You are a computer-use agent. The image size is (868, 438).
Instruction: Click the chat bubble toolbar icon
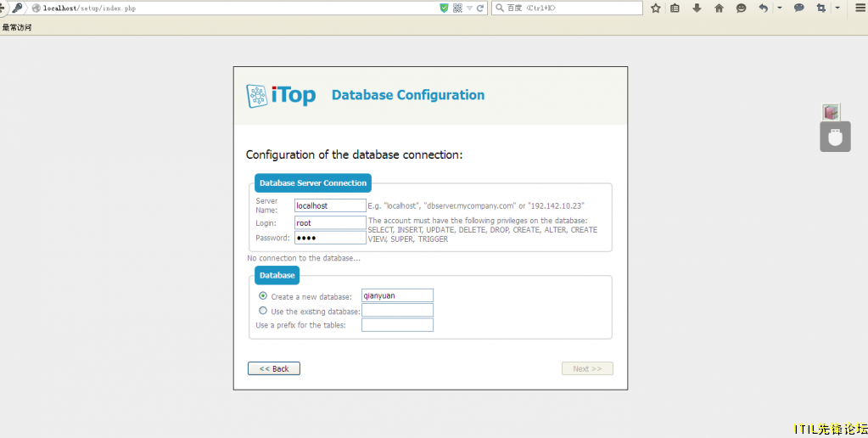798,8
